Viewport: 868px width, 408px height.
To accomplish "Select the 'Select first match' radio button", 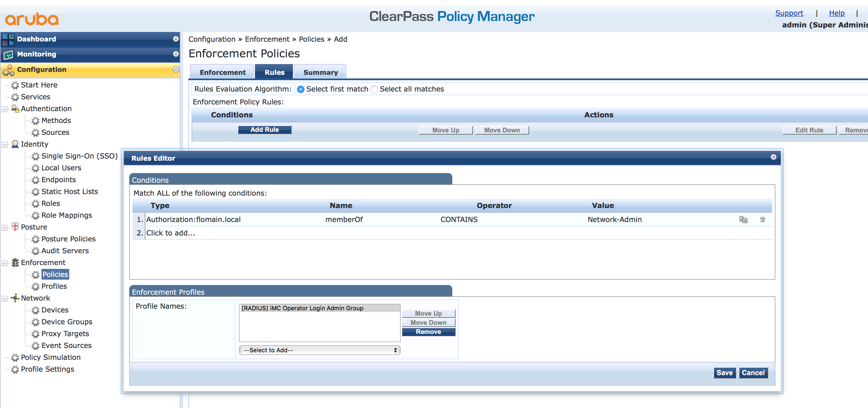I will (300, 89).
